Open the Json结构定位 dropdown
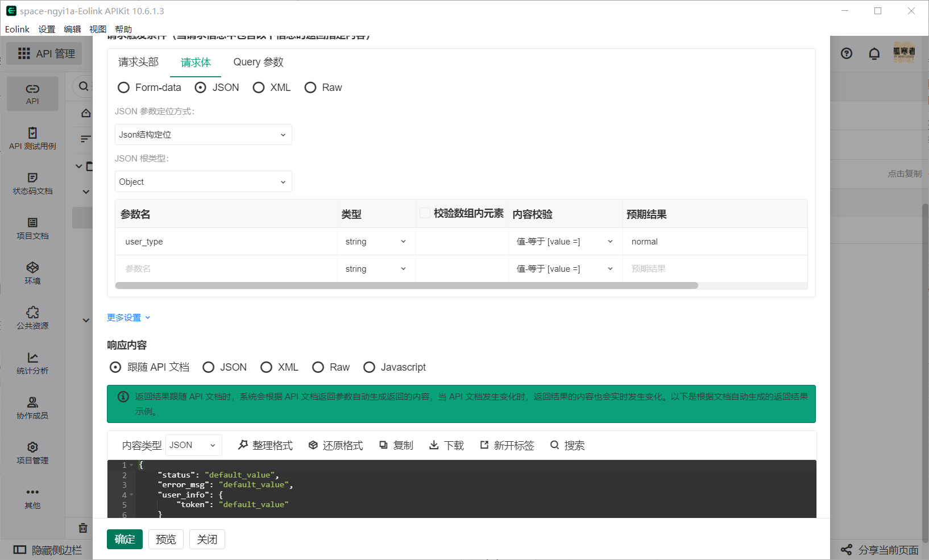 (x=203, y=134)
